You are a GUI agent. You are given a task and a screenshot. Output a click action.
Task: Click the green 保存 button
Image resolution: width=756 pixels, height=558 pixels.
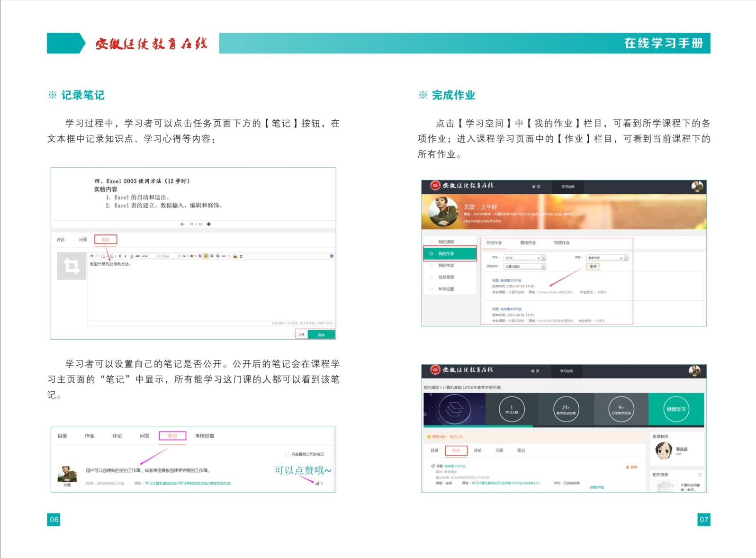(321, 334)
